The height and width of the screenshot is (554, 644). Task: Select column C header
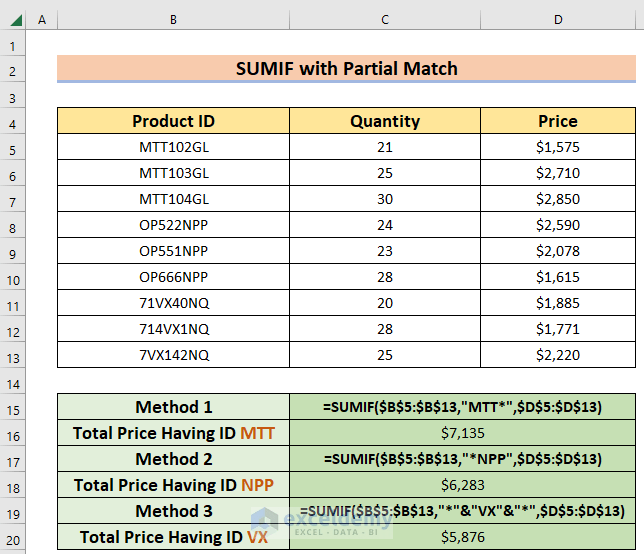[385, 20]
